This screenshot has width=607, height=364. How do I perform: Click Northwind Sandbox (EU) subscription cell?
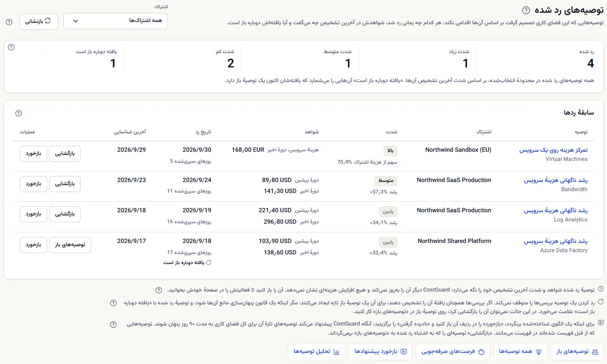pos(458,150)
